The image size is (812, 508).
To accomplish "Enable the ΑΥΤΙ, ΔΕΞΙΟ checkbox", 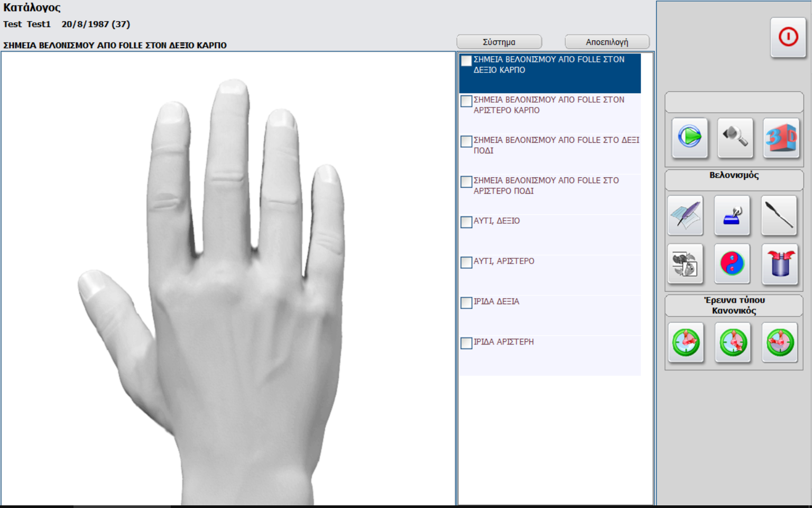I will point(466,222).
